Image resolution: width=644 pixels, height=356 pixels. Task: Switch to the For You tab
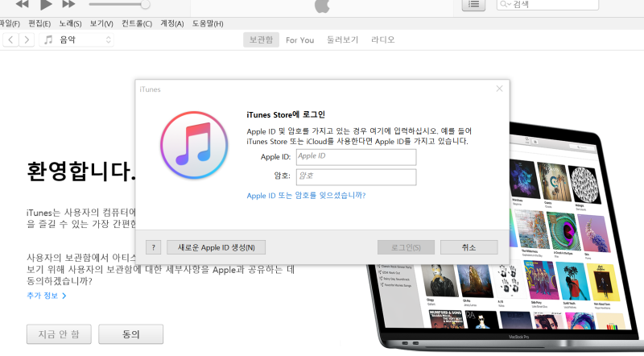coord(299,40)
